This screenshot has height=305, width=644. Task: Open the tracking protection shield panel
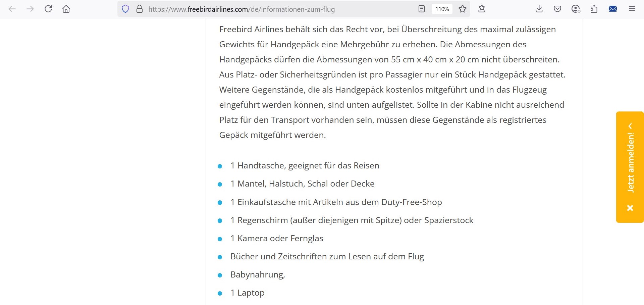click(125, 9)
